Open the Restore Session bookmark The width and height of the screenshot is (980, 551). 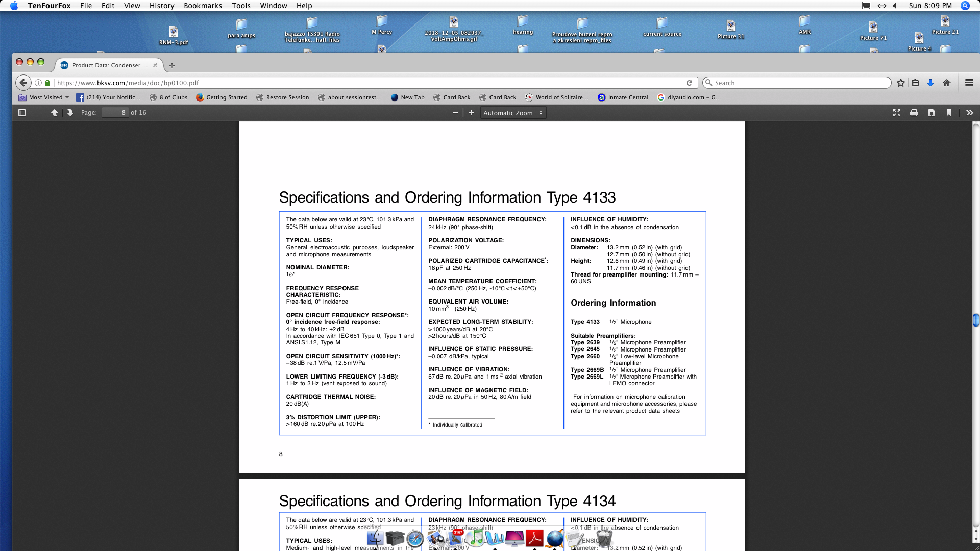(x=282, y=97)
